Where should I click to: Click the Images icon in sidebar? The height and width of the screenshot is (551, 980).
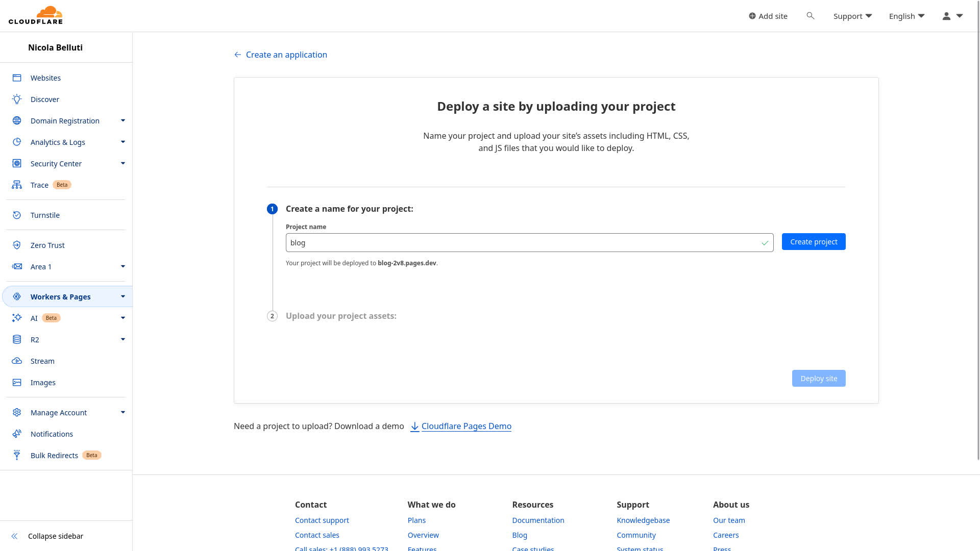pos(17,382)
